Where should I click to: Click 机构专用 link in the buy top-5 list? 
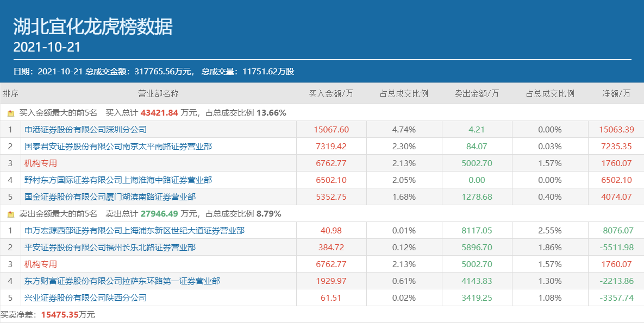pyautogui.click(x=41, y=163)
